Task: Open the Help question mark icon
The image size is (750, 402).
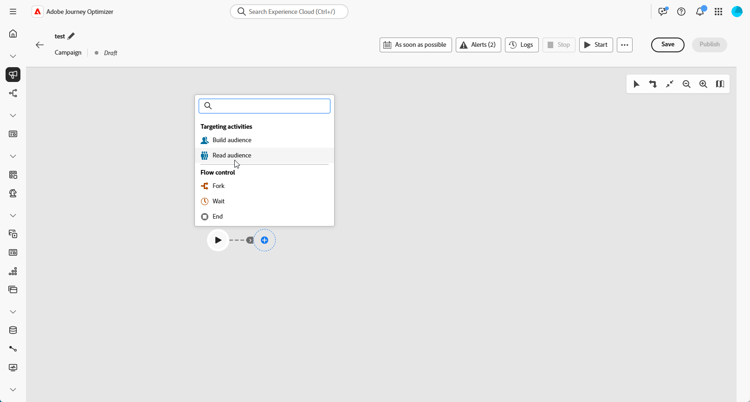Action: point(681,11)
